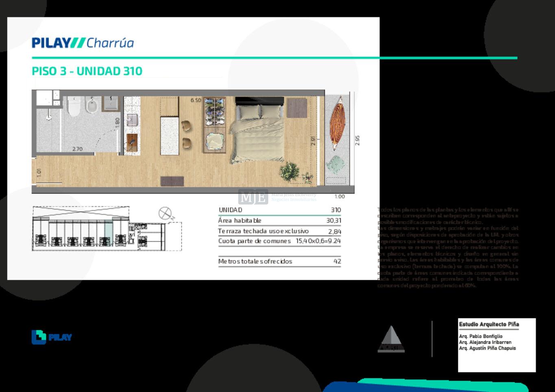The width and height of the screenshot is (555, 392).
Task: Click the PILAY Charrúa logo at top
Action: (83, 43)
